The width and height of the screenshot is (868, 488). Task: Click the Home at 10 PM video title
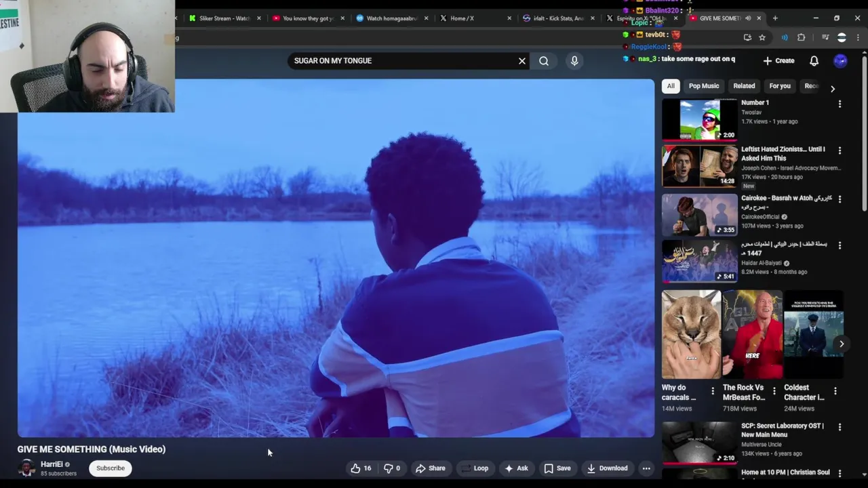[785, 472]
